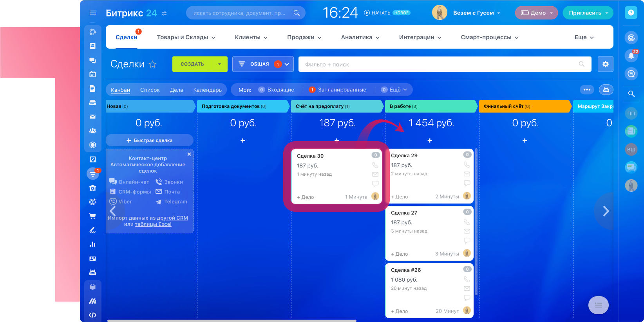Open the таблицы Excel import link
The width and height of the screenshot is (644, 322).
(x=153, y=224)
